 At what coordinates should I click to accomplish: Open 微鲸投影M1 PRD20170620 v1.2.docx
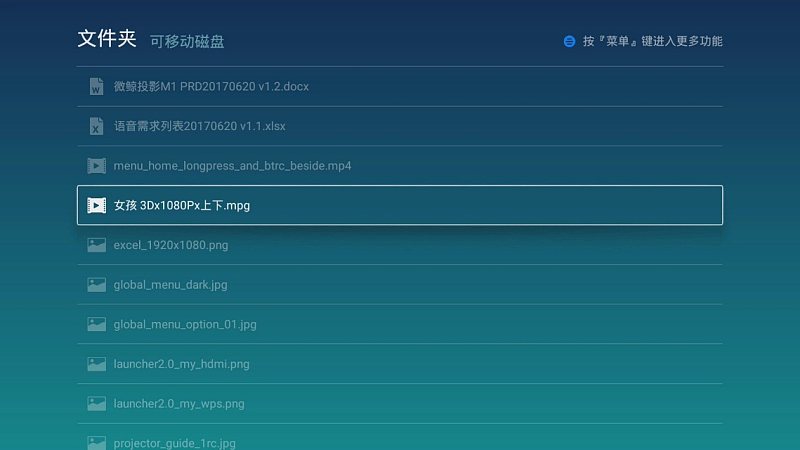[x=211, y=86]
